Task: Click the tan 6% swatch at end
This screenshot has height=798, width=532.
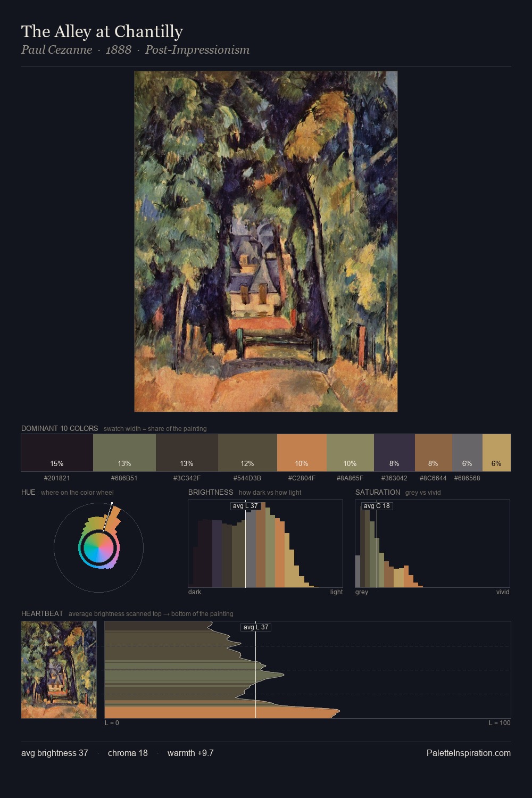Action: [x=496, y=453]
